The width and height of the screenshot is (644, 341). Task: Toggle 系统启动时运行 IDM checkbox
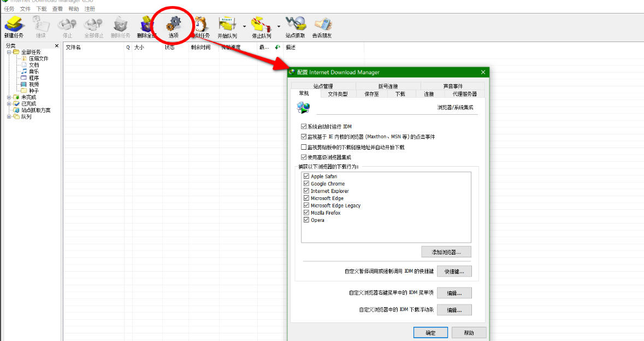point(304,127)
